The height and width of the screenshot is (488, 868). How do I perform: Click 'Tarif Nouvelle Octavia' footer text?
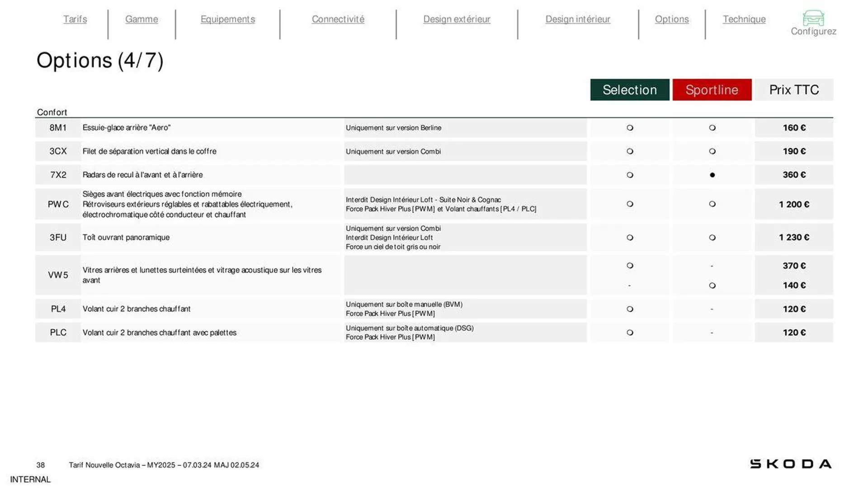(x=164, y=465)
